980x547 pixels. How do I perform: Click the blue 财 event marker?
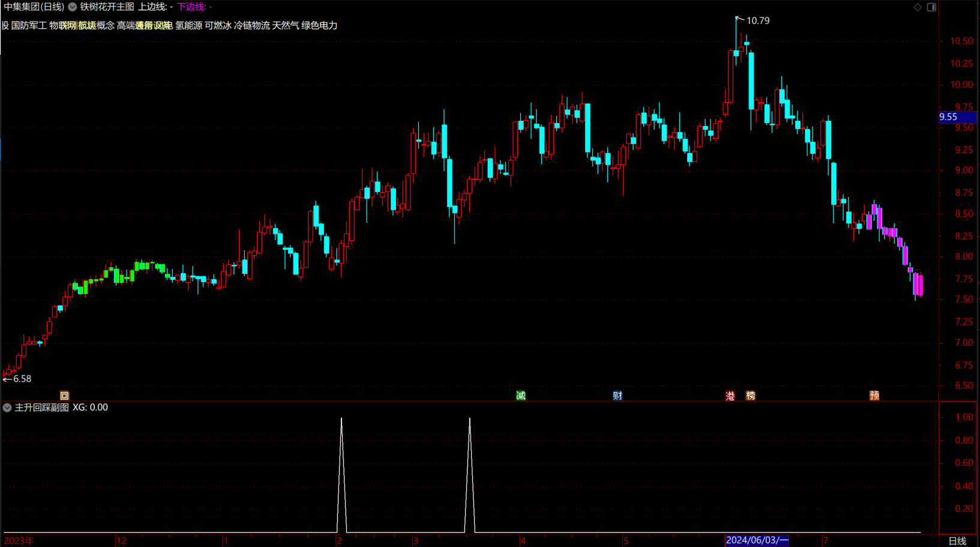pyautogui.click(x=618, y=396)
